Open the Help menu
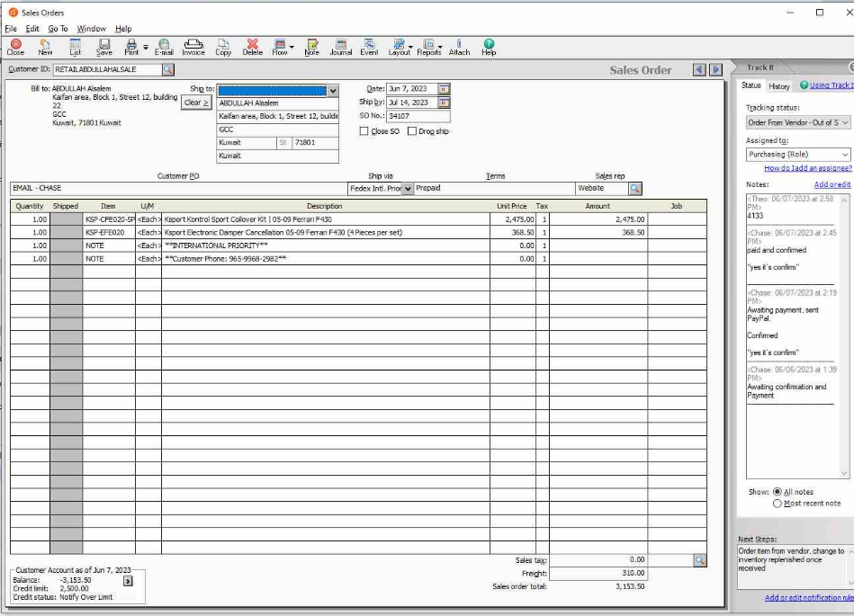 [123, 29]
